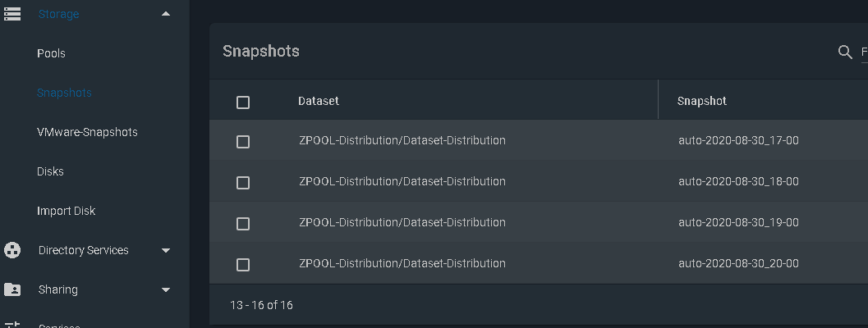Click the Storage stacked-disks icon
Viewport: 868px width, 328px height.
point(12,14)
